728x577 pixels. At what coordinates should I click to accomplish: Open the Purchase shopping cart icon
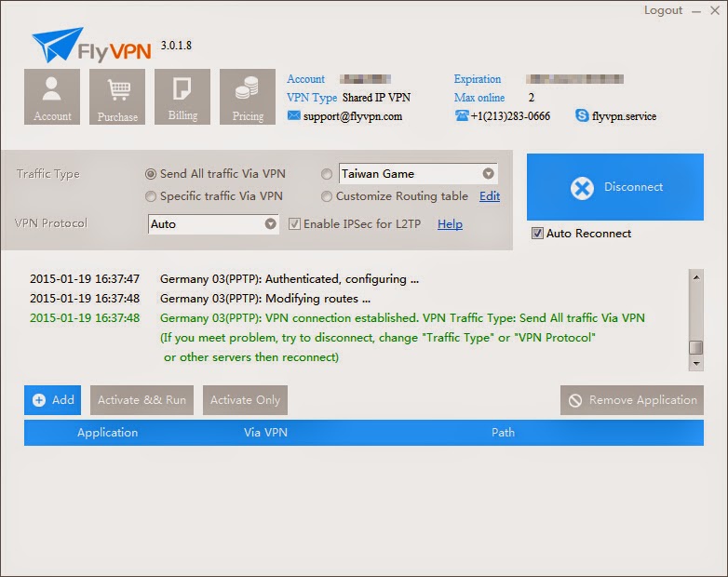[x=117, y=97]
